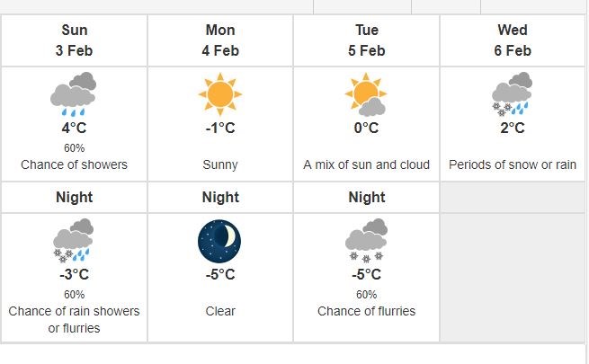Click the -1°C Monday temperature
Screen dimensions: 589x364
220,128
